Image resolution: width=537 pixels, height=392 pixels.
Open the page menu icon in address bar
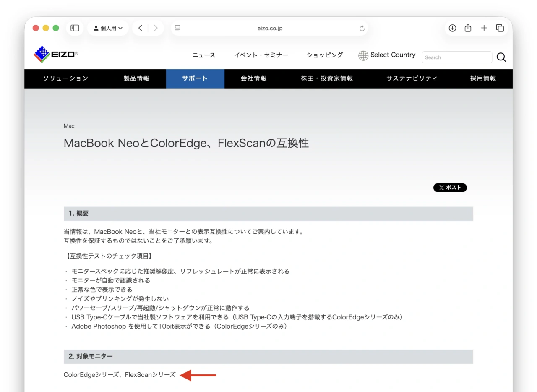[177, 28]
